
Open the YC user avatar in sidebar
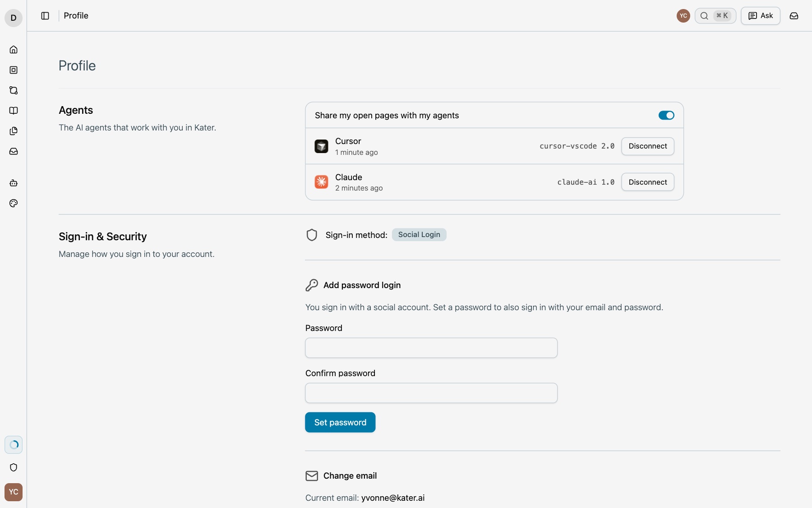pyautogui.click(x=14, y=492)
